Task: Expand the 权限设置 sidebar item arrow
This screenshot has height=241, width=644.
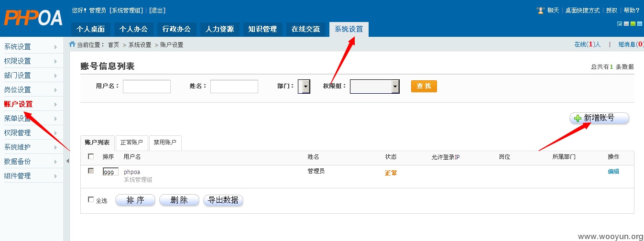Action: coord(56,61)
